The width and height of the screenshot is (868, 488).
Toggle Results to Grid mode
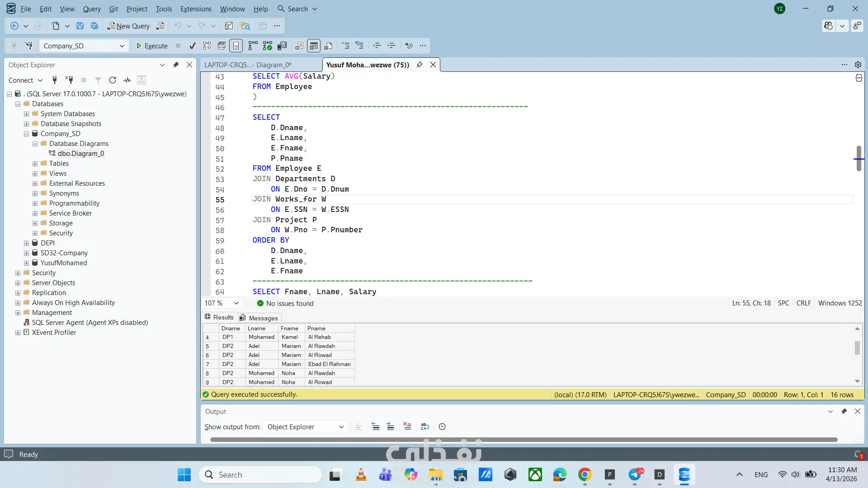point(314,46)
